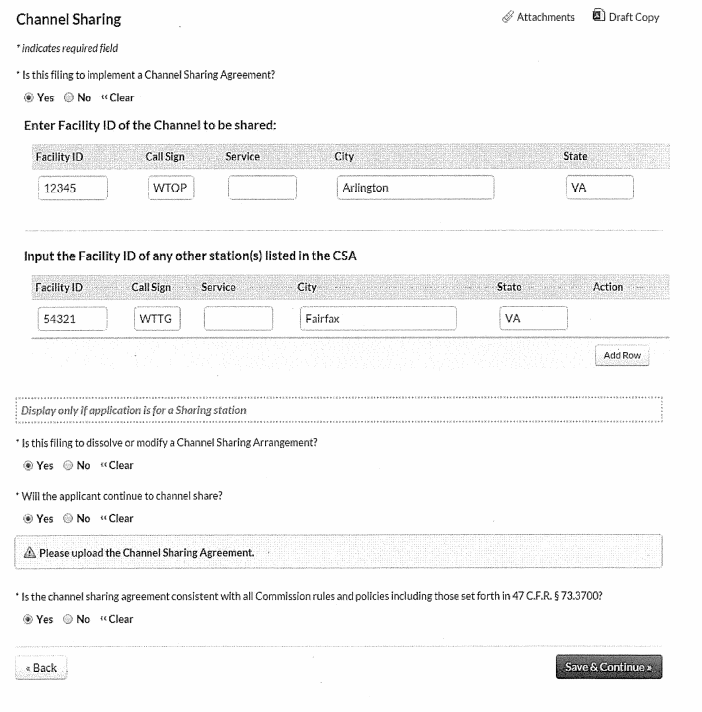Pick Yes for consistency with Commission rules
Image resolution: width=702 pixels, height=712 pixels.
pyautogui.click(x=27, y=619)
